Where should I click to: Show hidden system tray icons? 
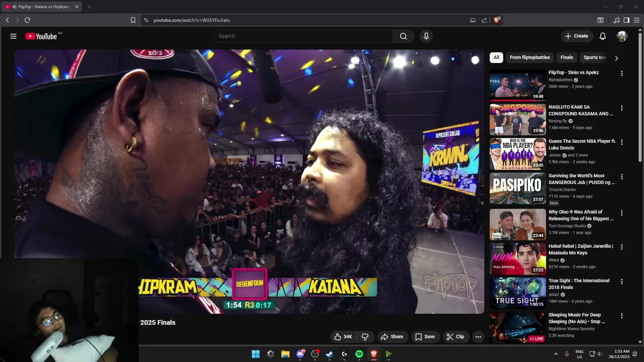coord(556,354)
